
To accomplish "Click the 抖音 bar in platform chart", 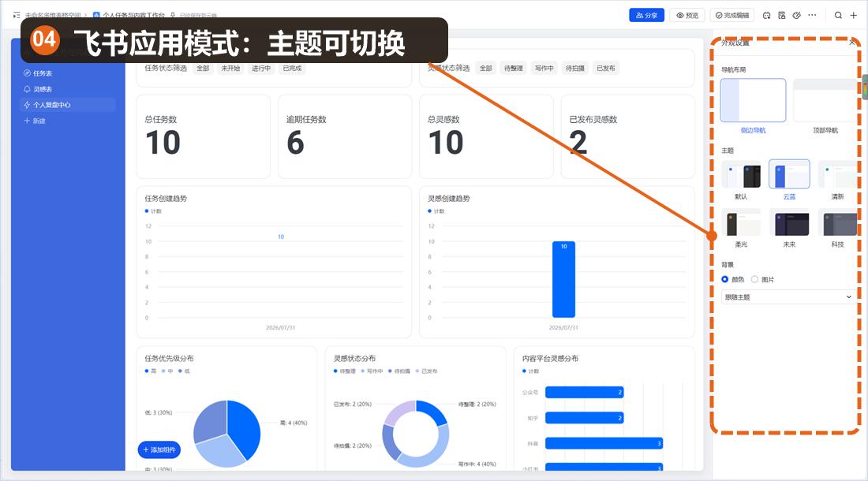I will (x=604, y=443).
